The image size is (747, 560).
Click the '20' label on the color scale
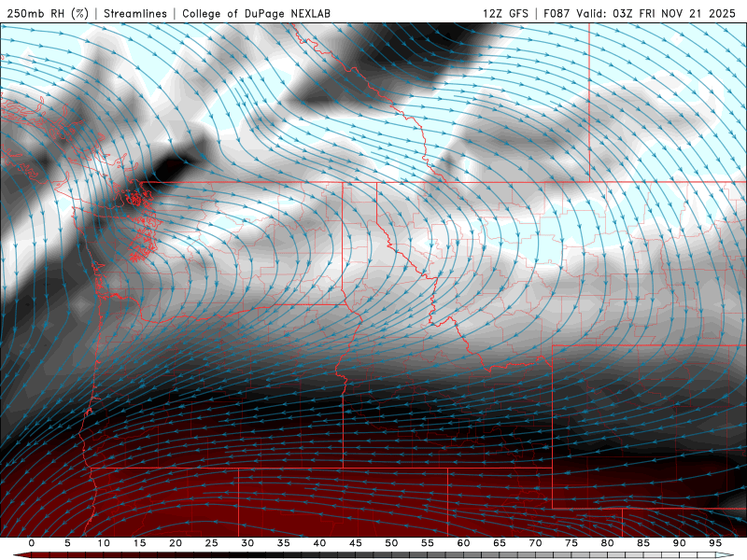[x=176, y=543]
